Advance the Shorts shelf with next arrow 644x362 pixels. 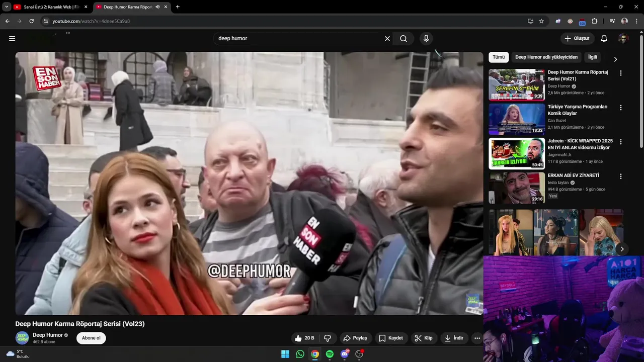[622, 249]
